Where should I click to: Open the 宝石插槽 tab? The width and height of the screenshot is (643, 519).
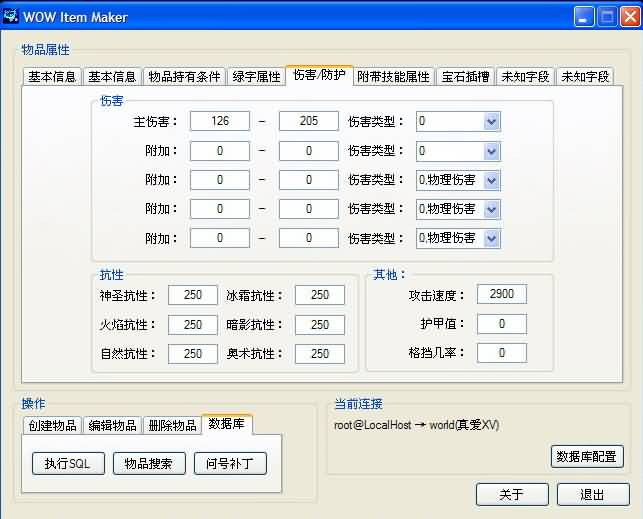pyautogui.click(x=465, y=77)
